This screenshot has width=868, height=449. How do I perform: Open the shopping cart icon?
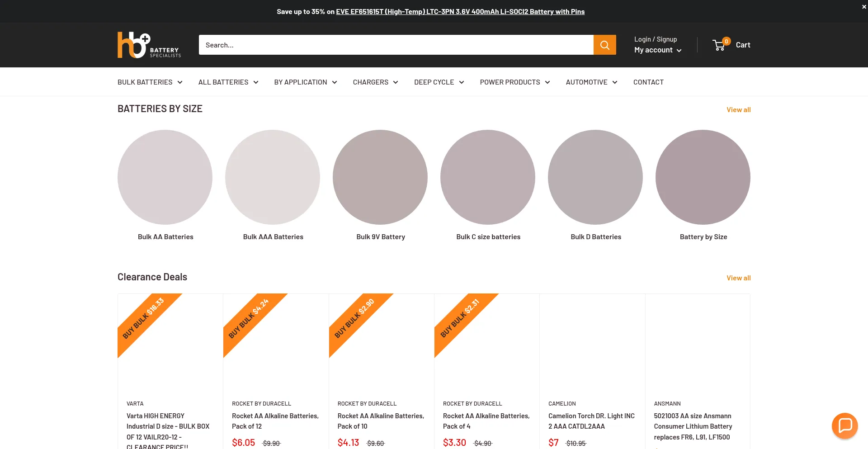(x=719, y=45)
